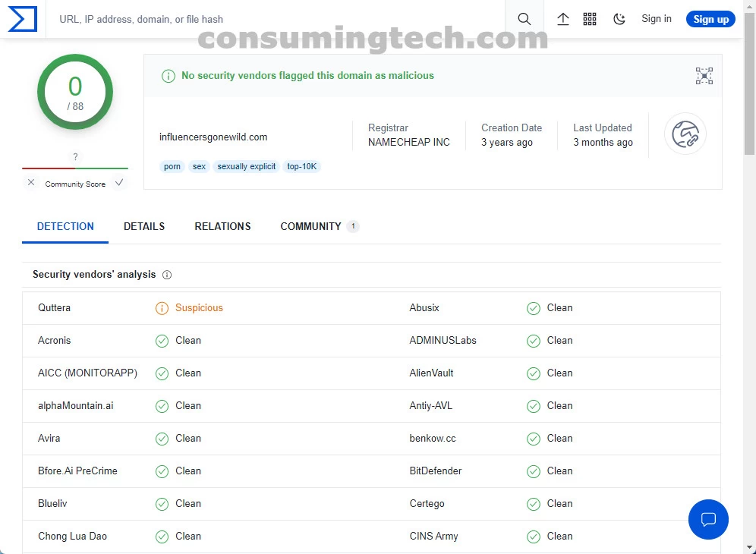The width and height of the screenshot is (756, 554).
Task: Click the Suspicious verdict text for Quttera
Action: click(x=199, y=307)
